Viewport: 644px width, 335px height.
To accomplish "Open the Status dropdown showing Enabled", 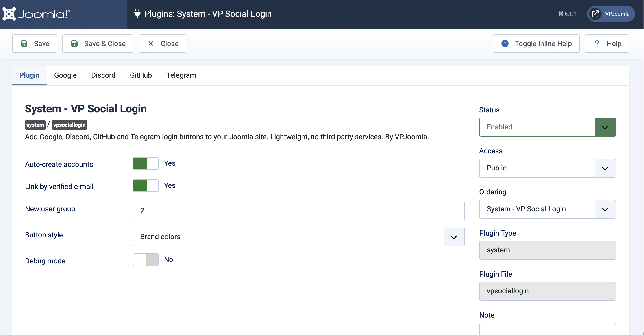I will 548,127.
